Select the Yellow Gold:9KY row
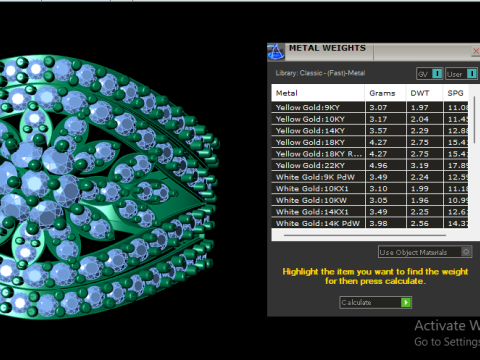Screen dimensions: 480x360 click(x=370, y=107)
